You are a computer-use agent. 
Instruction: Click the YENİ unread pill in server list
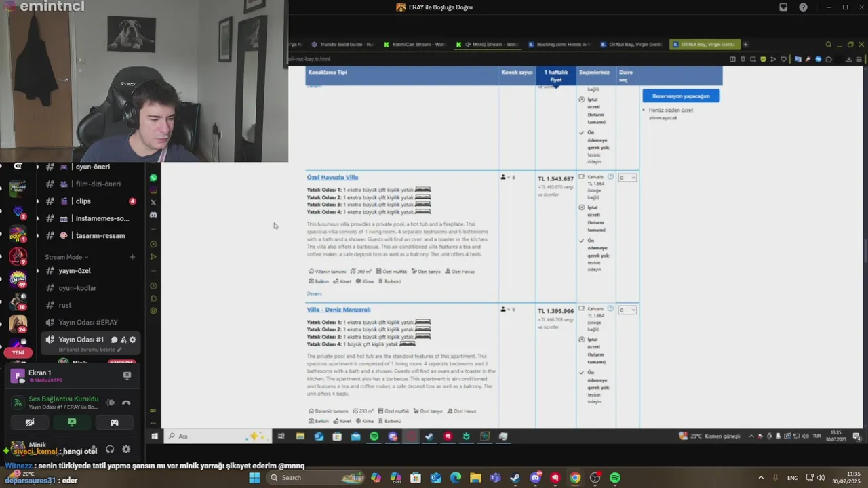coord(18,352)
